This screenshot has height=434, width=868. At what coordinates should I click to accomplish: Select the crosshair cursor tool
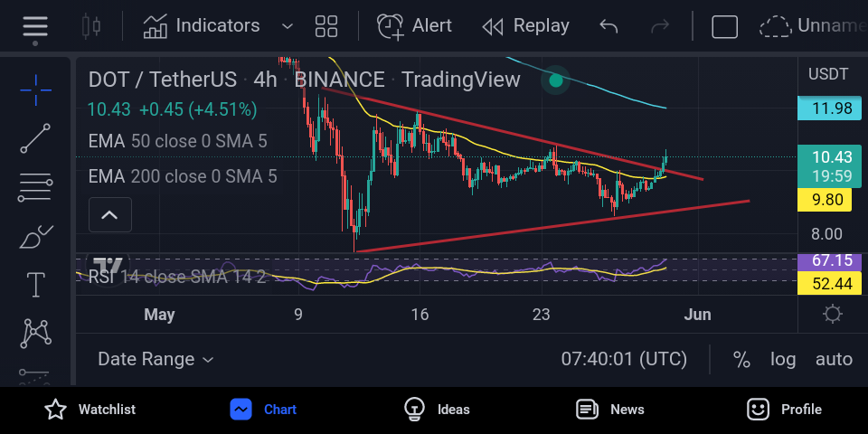[x=35, y=90]
